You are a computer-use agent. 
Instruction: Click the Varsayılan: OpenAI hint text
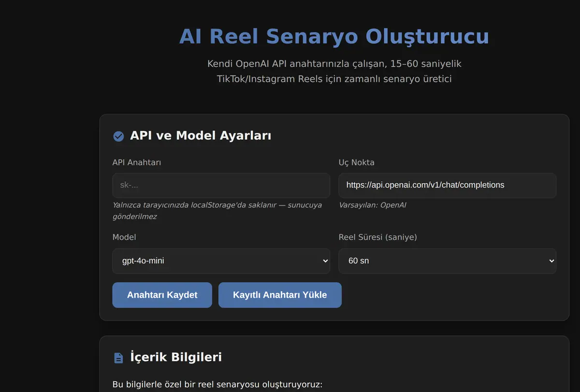coord(373,205)
